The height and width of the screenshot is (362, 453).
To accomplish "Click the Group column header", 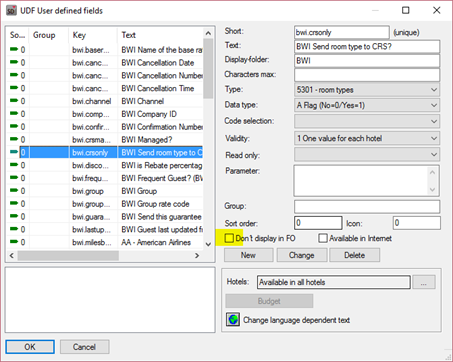I will 49,35.
